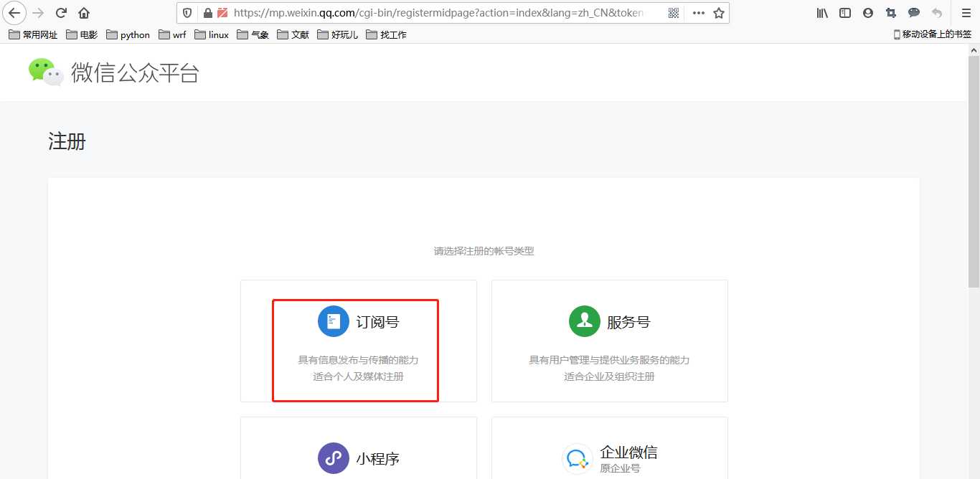Click the WeChat green bubble logo
Viewport: 980px width, 479px height.
click(46, 72)
